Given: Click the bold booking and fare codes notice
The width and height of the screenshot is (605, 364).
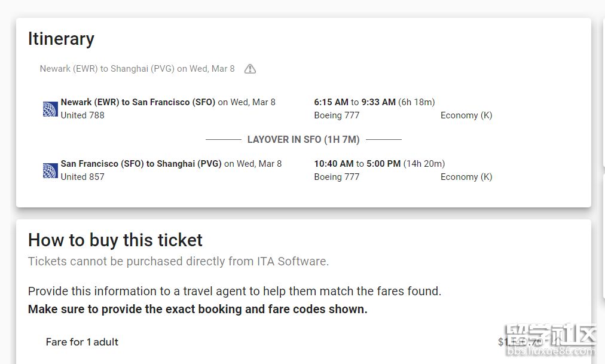Looking at the screenshot, I should point(197,309).
